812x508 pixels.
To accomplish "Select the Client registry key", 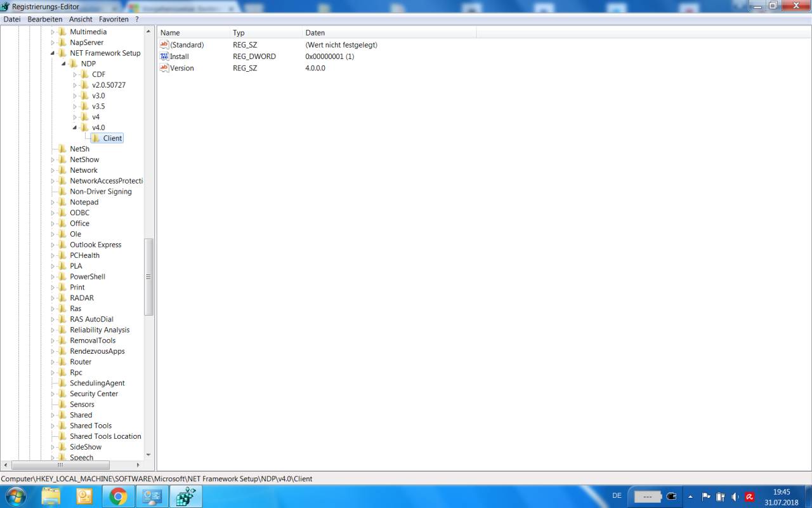I will click(113, 138).
